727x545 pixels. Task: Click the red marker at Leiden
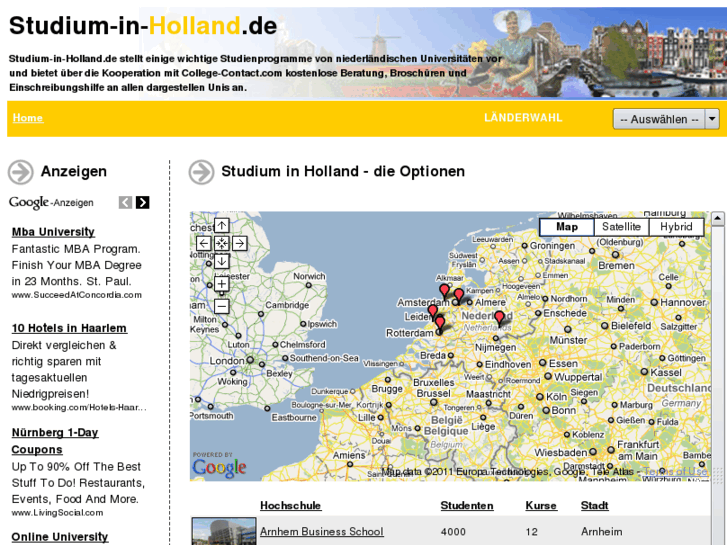point(433,312)
